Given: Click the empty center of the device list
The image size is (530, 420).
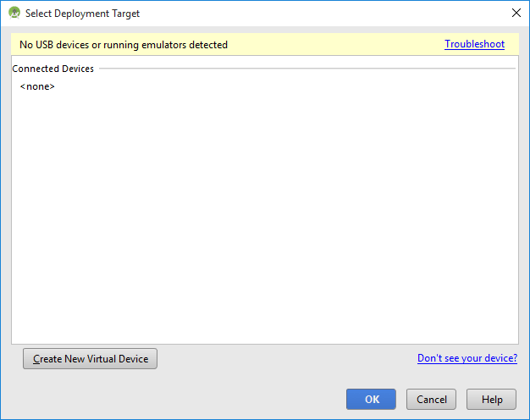Looking at the screenshot, I should [x=264, y=212].
